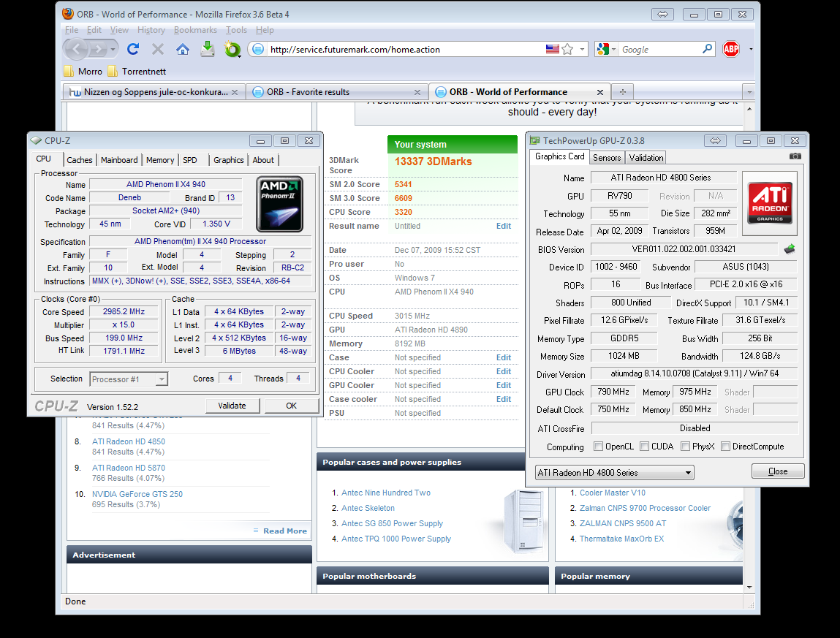The image size is (840, 638).
Task: Click the GPU-Z Close button
Action: pyautogui.click(x=778, y=471)
